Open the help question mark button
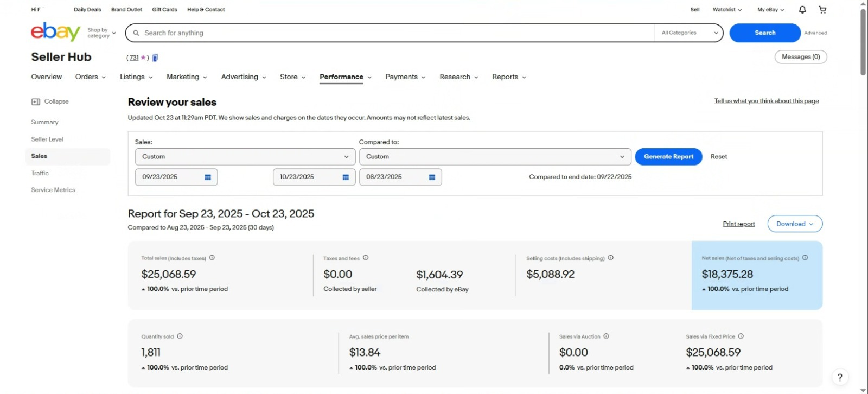The image size is (868, 394). tap(840, 378)
